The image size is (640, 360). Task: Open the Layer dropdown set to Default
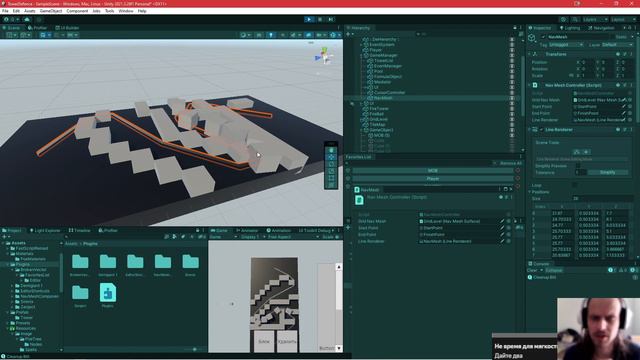pos(617,44)
